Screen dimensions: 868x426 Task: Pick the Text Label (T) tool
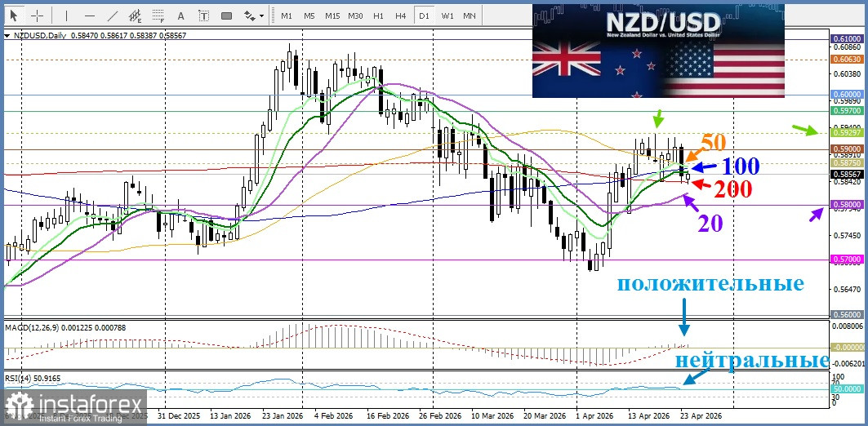click(203, 16)
